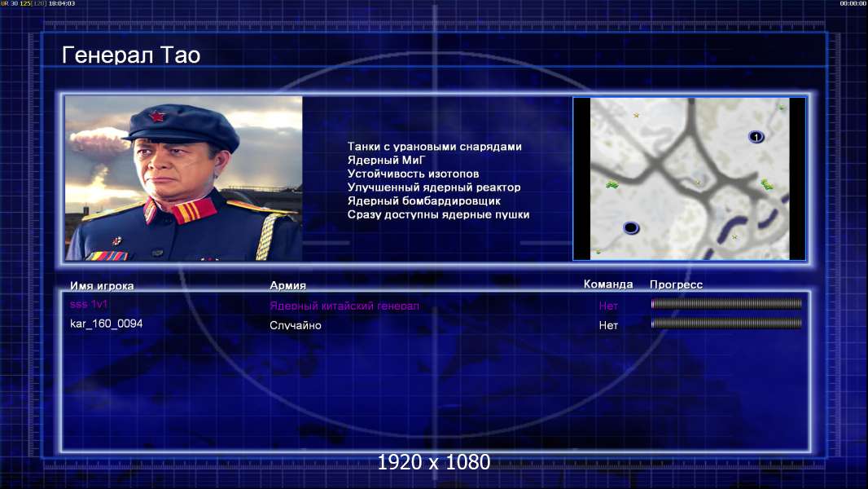Click the «Имя игрока» column header
This screenshot has height=489, width=868.
pos(102,286)
